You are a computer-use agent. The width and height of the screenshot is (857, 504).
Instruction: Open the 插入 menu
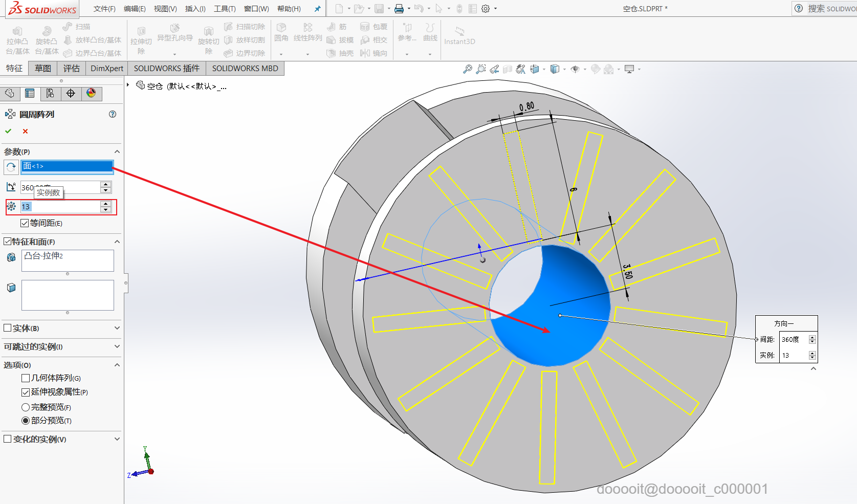(195, 9)
